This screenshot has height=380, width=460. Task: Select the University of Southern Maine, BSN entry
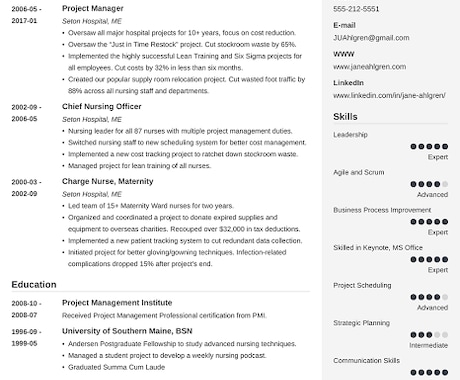point(127,331)
